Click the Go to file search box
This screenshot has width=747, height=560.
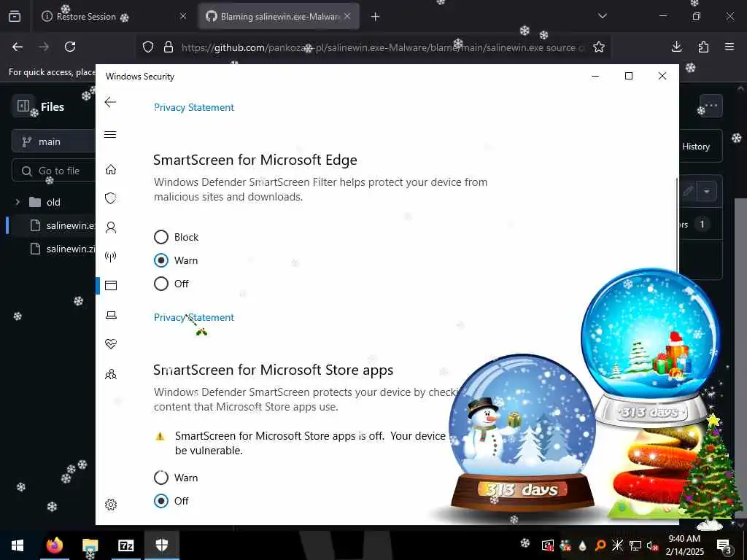[53, 171]
